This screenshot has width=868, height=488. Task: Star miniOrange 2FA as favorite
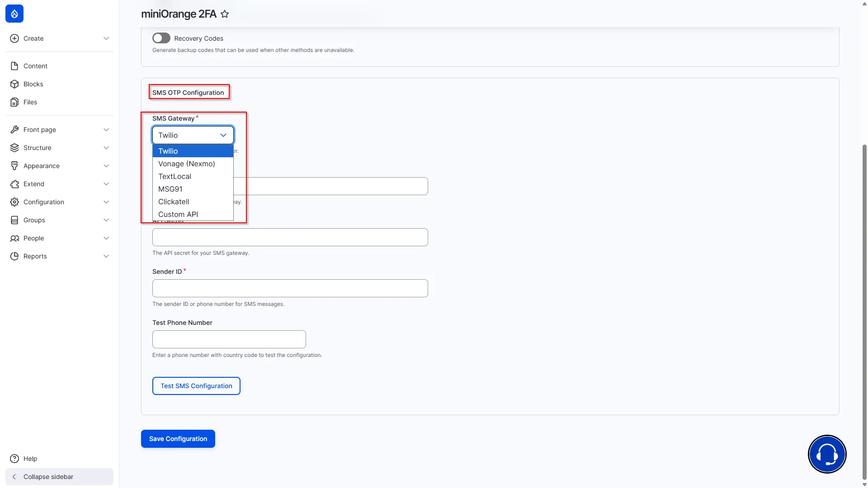225,14
